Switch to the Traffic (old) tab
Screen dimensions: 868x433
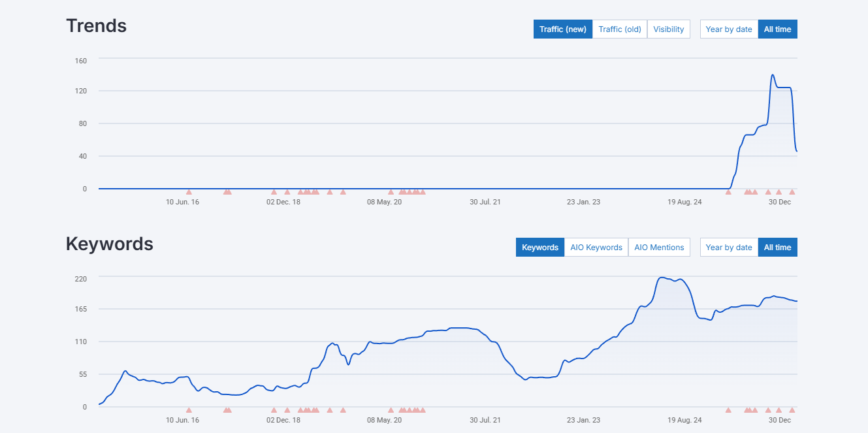pyautogui.click(x=619, y=29)
